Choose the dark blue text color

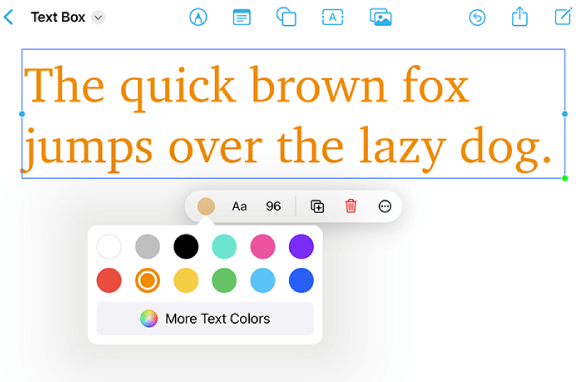click(x=301, y=280)
